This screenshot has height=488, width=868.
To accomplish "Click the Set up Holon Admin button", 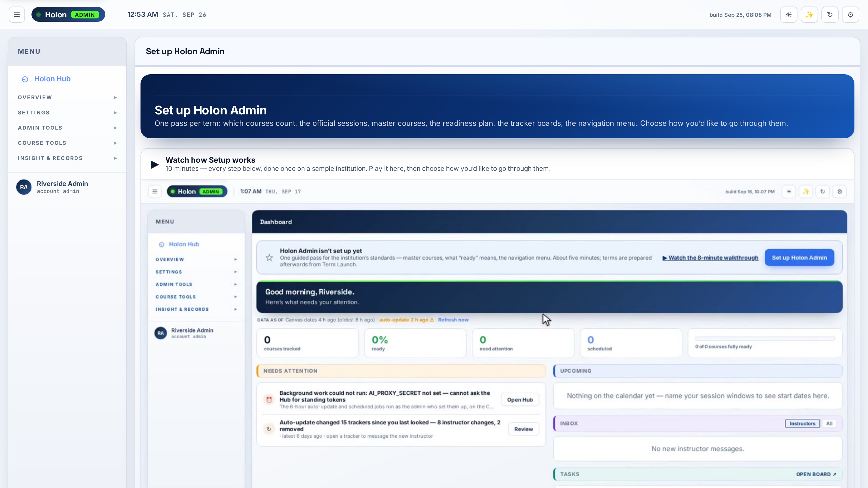I will pyautogui.click(x=799, y=258).
